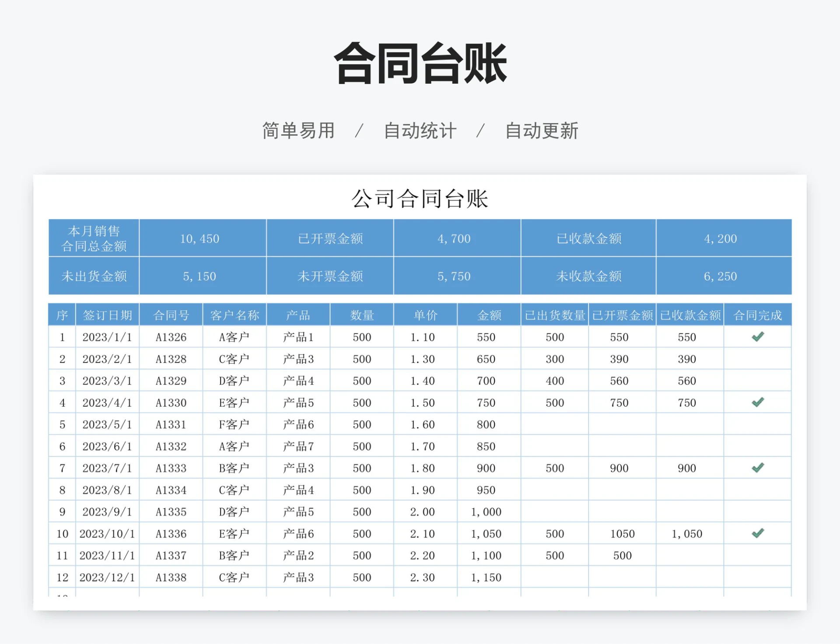The width and height of the screenshot is (840, 644).
Task: Select the 已收款金额 column header
Action: 690,314
